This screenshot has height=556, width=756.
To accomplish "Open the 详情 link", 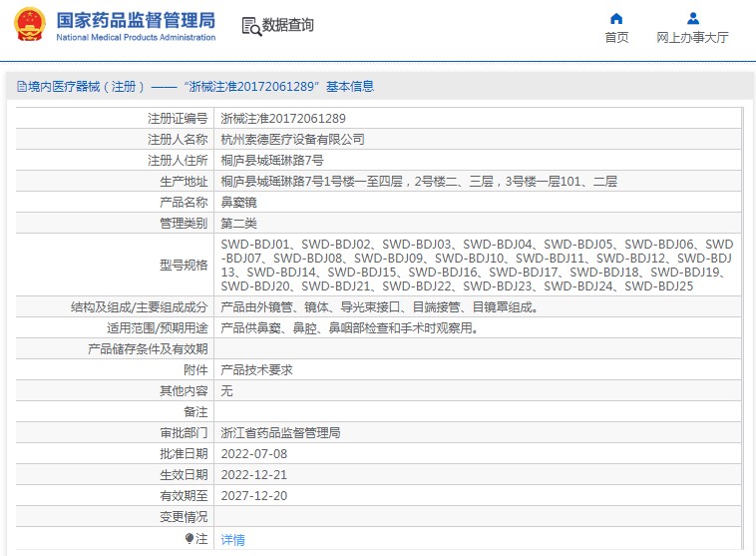I will [232, 540].
